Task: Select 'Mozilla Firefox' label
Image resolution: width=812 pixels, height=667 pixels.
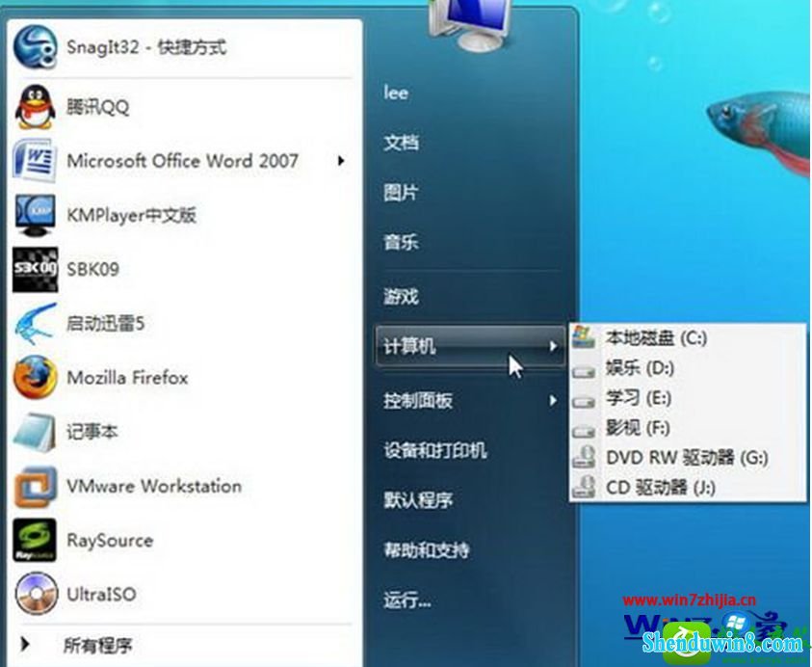Action: [127, 377]
